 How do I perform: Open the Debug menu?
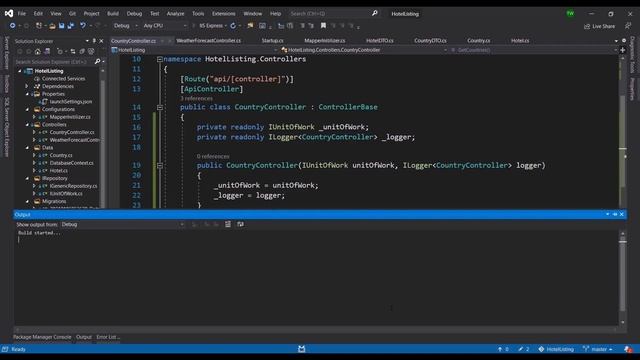pos(134,13)
